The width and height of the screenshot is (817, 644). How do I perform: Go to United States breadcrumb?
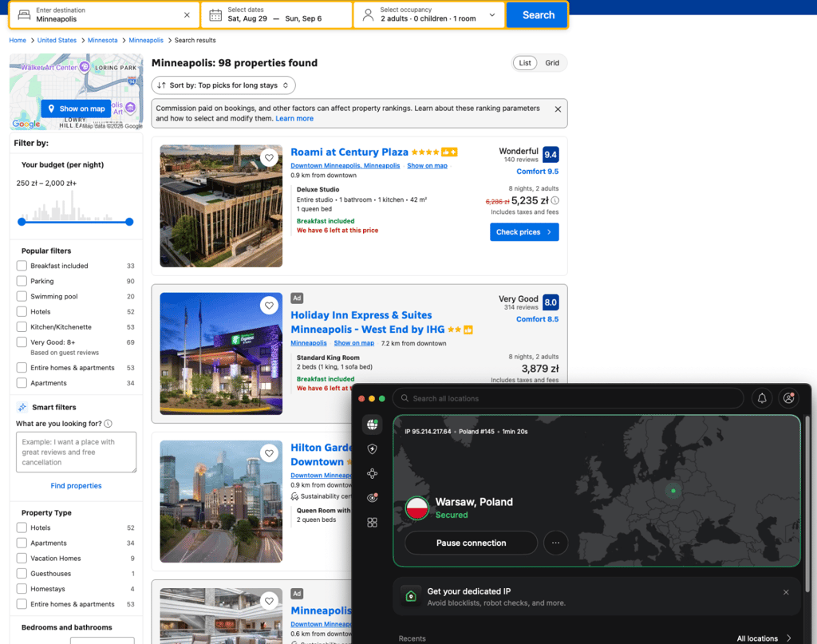pos(57,40)
